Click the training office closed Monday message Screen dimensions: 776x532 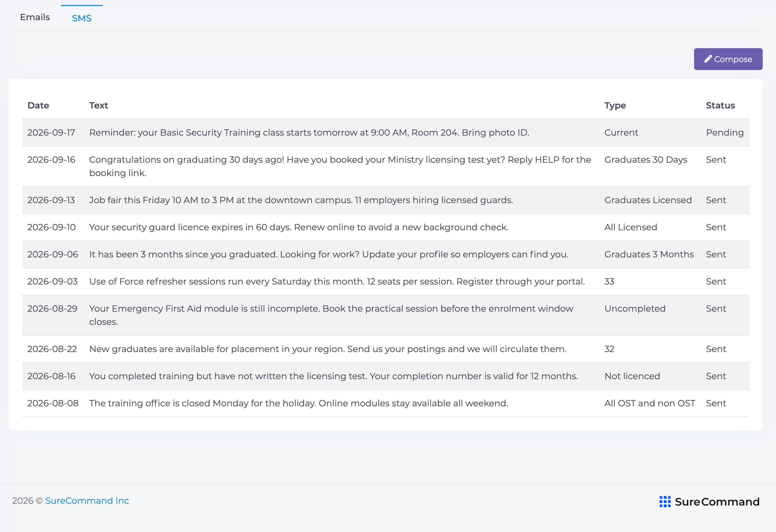tap(299, 403)
